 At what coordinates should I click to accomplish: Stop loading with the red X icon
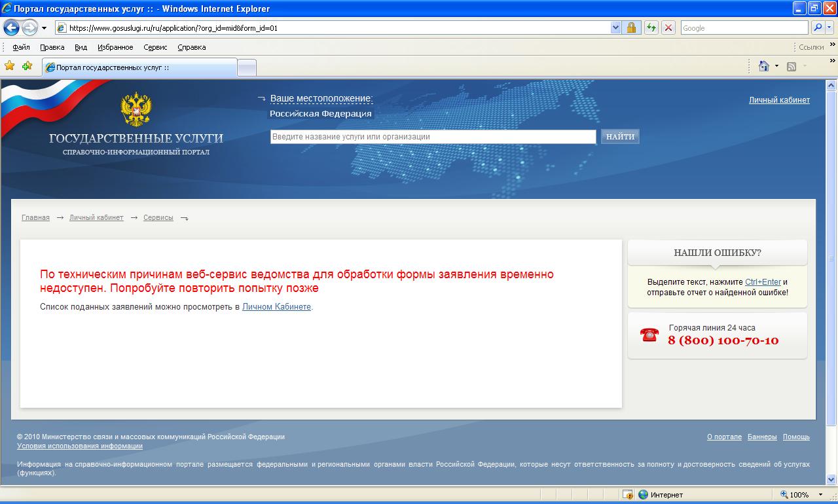click(x=668, y=28)
